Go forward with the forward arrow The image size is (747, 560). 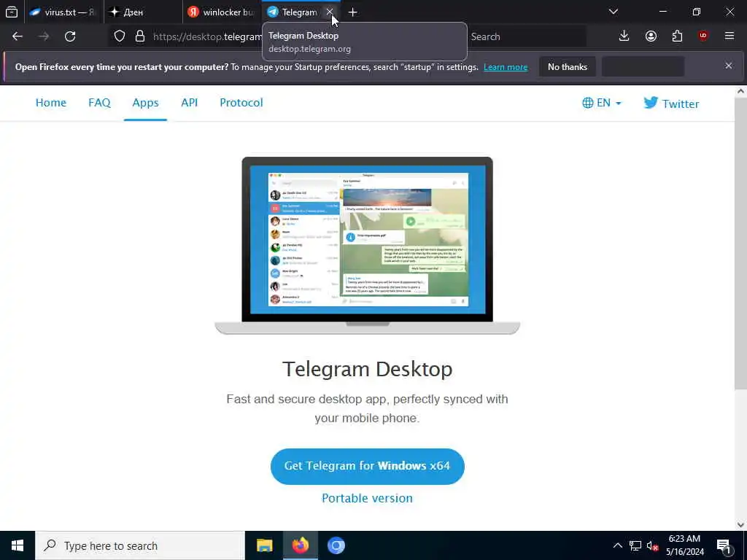coord(44,36)
